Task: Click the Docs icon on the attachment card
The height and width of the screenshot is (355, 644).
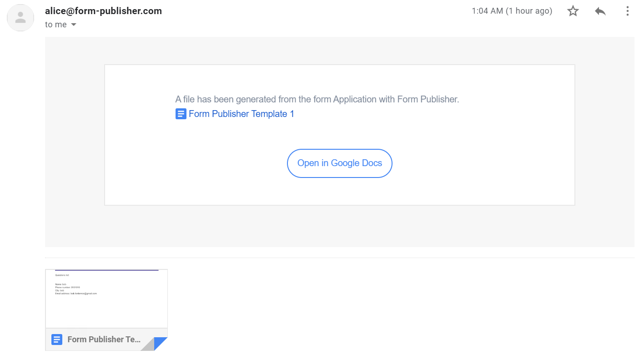Action: 57,339
